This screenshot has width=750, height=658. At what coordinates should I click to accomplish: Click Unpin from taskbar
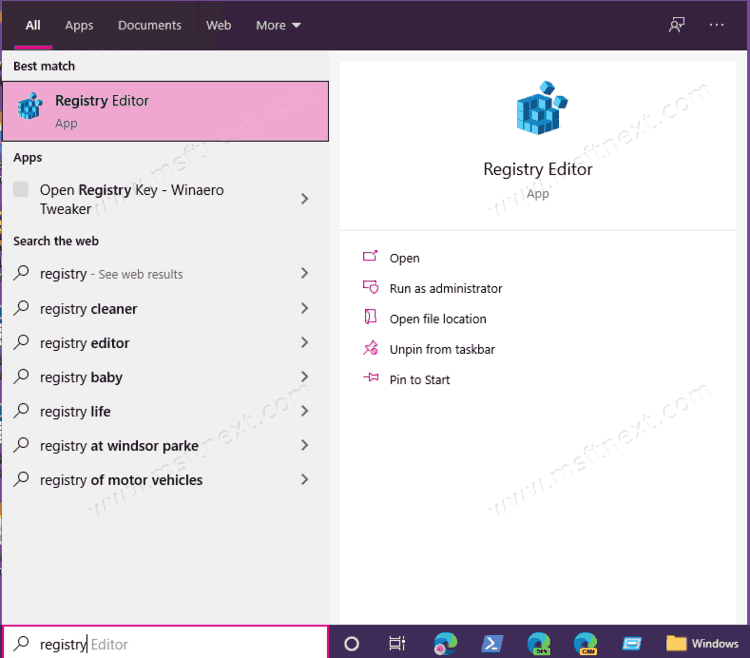[x=442, y=350]
